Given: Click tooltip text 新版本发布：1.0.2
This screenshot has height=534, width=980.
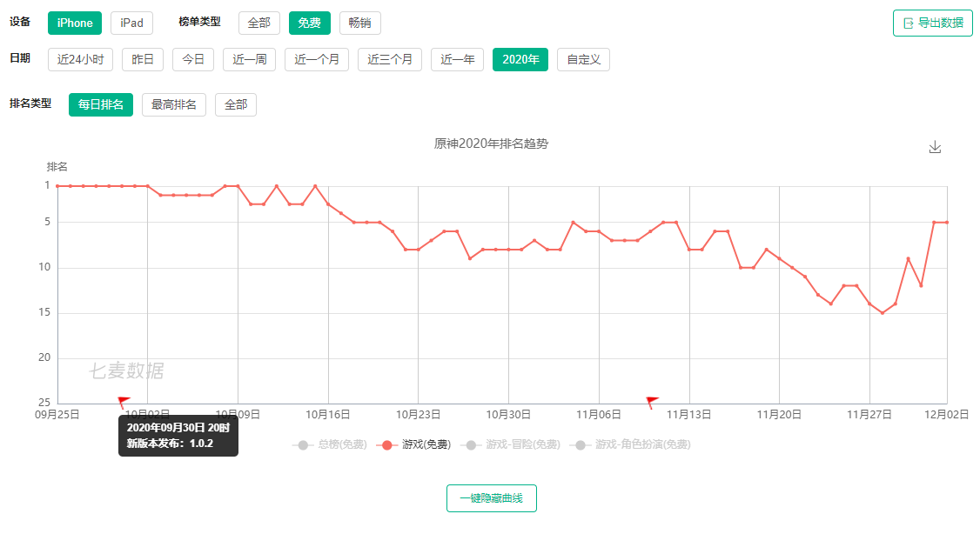Looking at the screenshot, I should (170, 444).
